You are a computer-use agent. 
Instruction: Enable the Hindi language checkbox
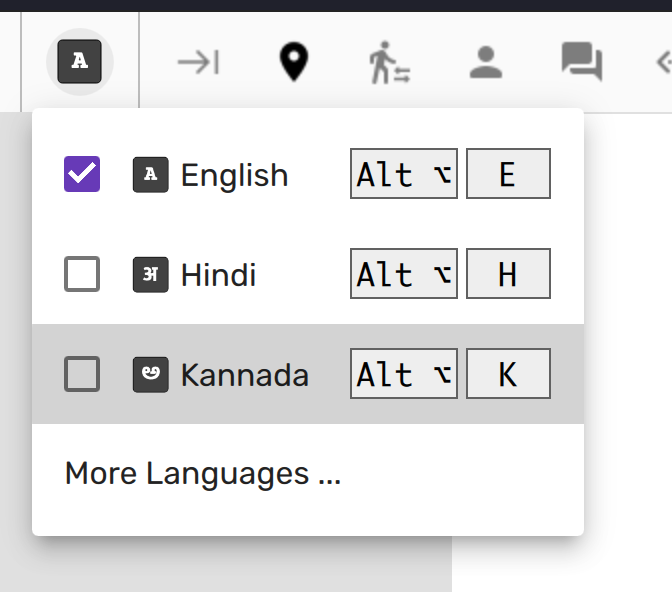82,275
